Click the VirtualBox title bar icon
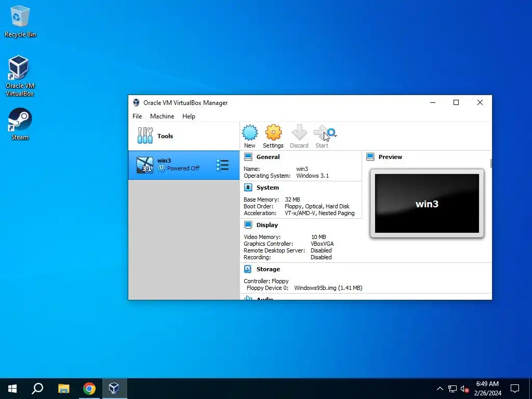The image size is (532, 399). pyautogui.click(x=136, y=102)
